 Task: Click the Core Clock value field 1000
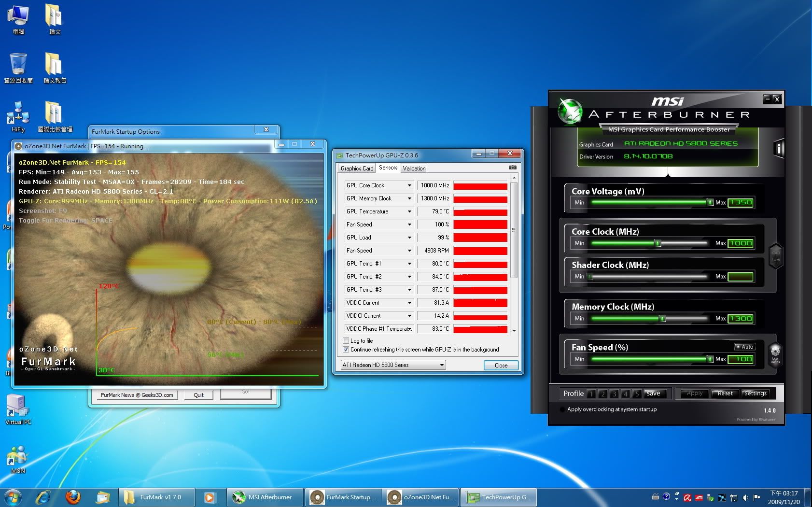(741, 243)
